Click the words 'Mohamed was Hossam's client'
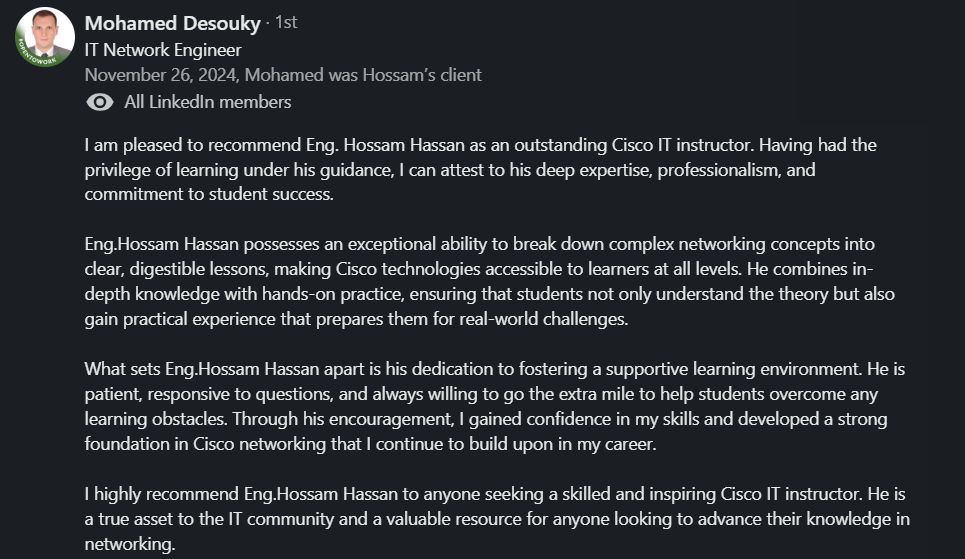This screenshot has height=559, width=965. coord(363,75)
